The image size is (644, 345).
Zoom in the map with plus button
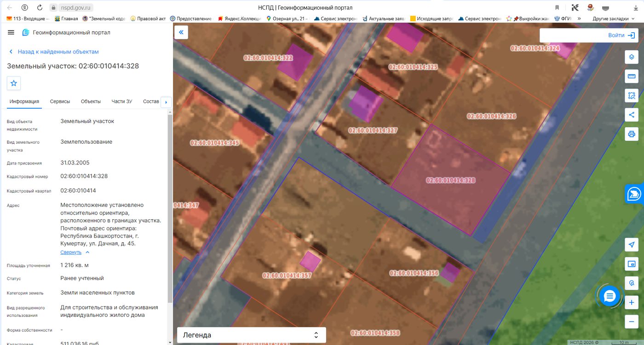pyautogui.click(x=632, y=303)
